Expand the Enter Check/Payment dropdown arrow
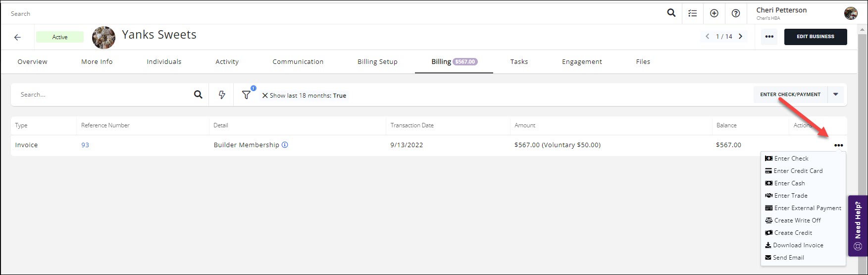Viewport: 868px width, 275px height. click(836, 94)
